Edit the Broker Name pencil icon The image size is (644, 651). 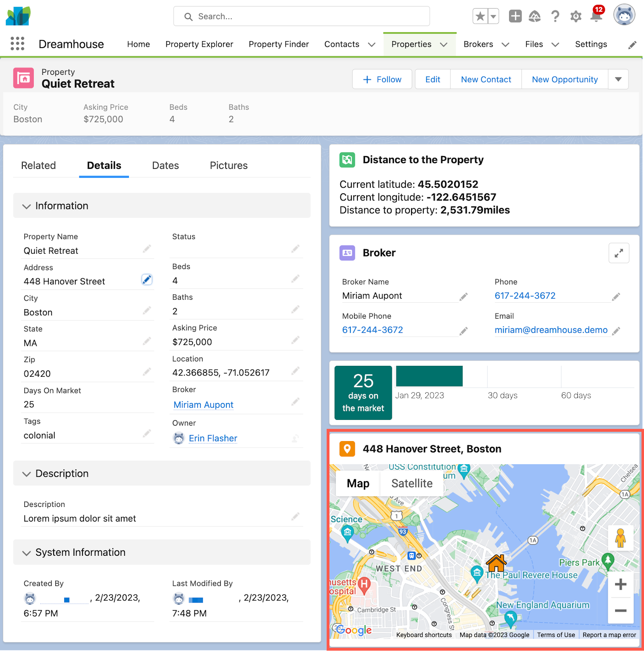tap(463, 297)
